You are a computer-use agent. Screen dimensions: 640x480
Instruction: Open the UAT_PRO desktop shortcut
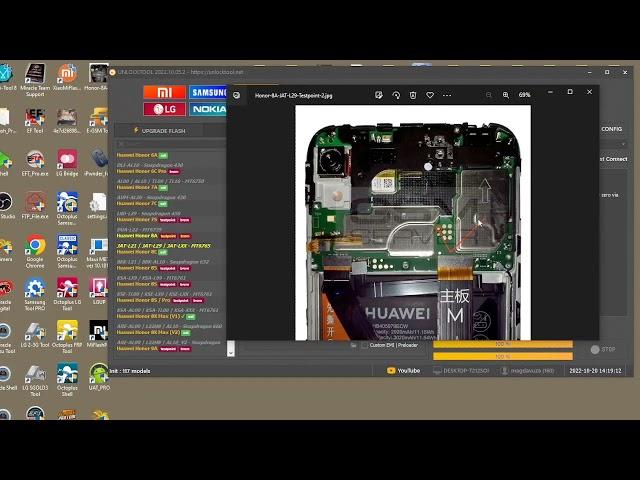click(99, 377)
